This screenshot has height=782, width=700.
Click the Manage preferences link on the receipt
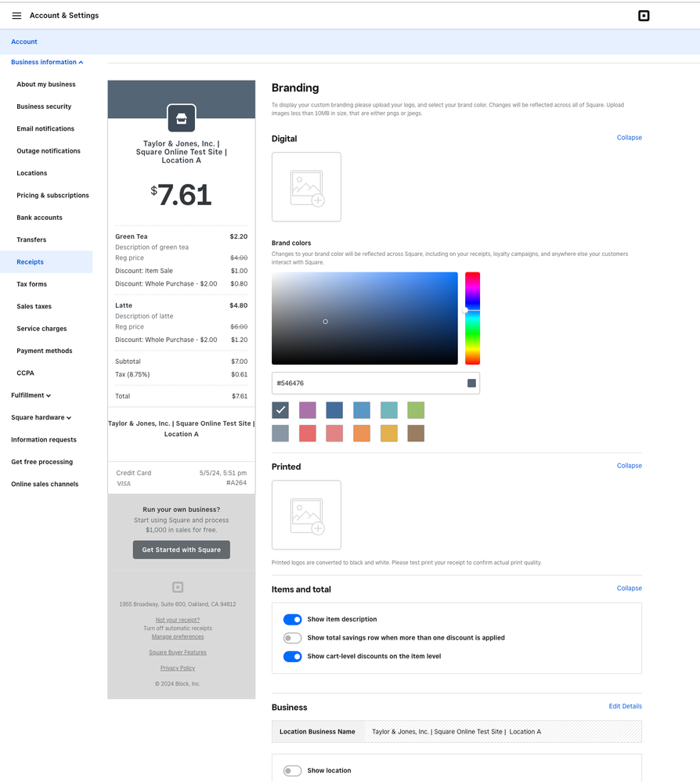[x=177, y=636]
